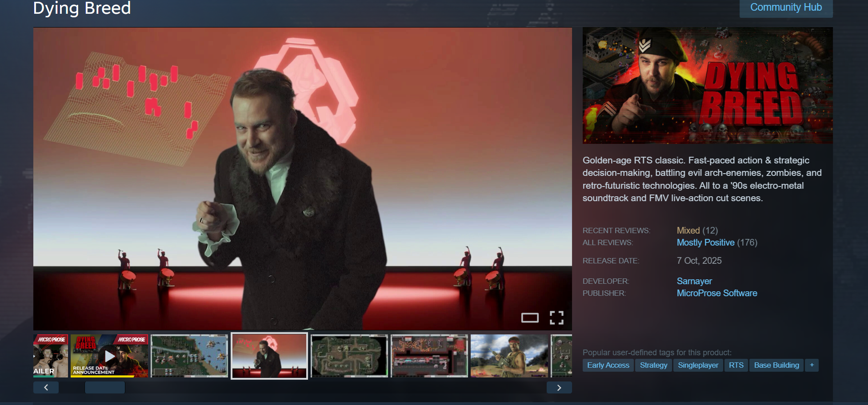Visit developer Sarnayer's page
868x405 pixels.
click(694, 281)
